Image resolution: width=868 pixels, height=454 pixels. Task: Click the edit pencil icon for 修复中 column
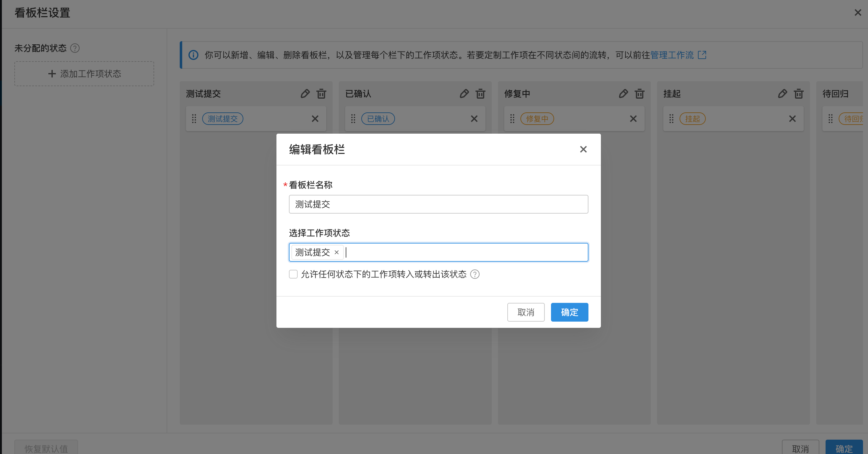[623, 94]
